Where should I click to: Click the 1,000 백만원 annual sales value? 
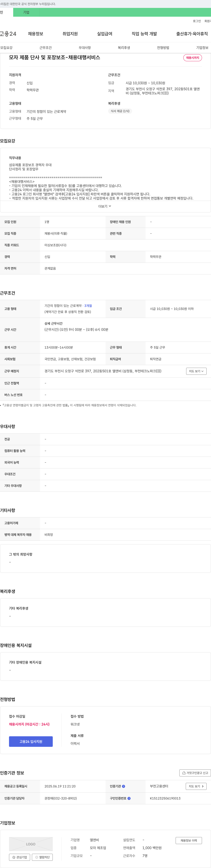click(x=152, y=848)
